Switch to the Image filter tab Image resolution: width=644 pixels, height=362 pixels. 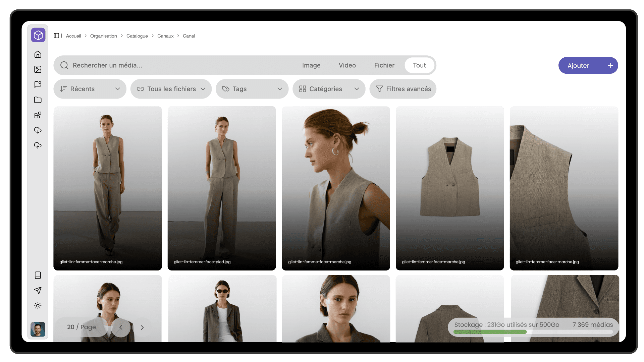coord(311,65)
